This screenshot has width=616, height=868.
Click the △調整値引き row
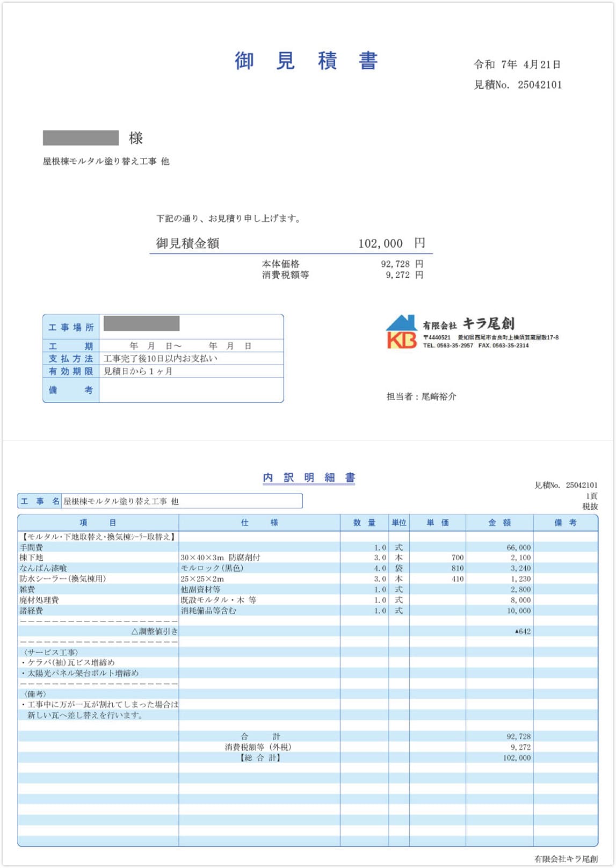(x=155, y=632)
